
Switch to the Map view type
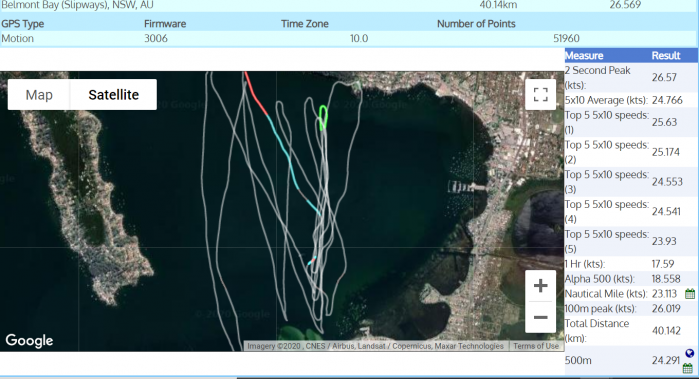click(x=39, y=95)
